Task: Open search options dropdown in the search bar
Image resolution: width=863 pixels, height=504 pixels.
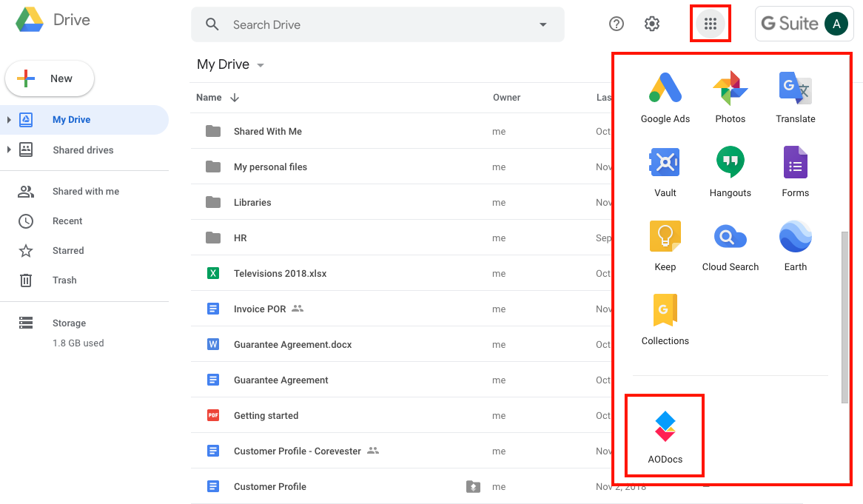Action: [x=543, y=24]
